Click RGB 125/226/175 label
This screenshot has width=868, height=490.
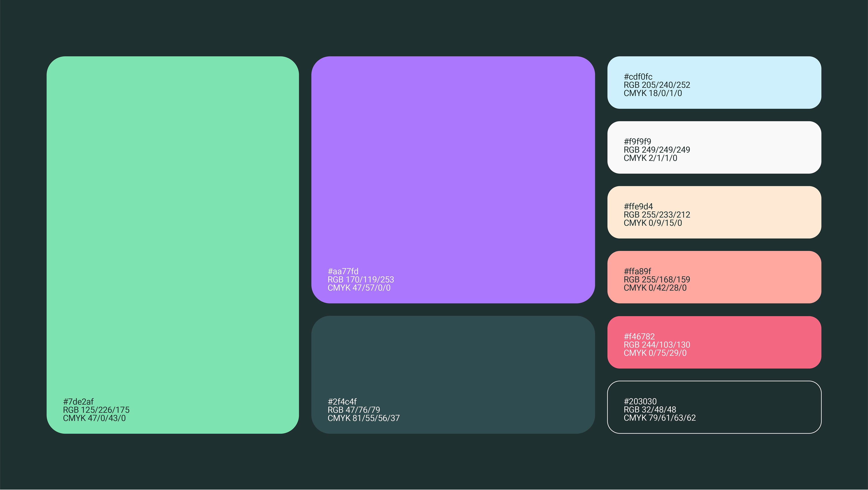point(96,410)
